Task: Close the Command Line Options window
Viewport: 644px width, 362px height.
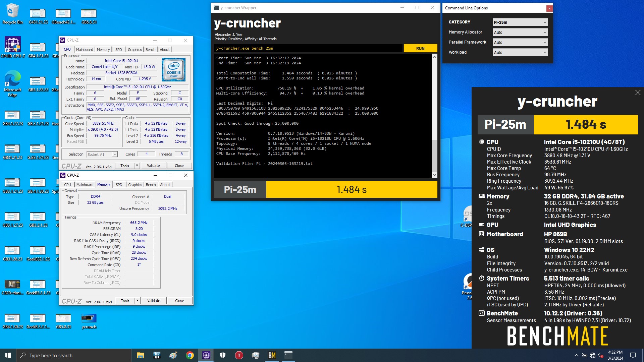Action: [x=549, y=8]
